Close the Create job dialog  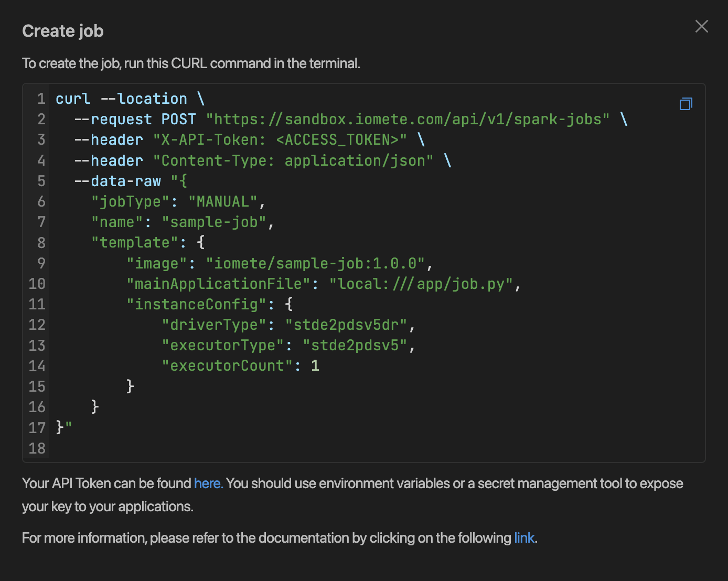click(701, 26)
